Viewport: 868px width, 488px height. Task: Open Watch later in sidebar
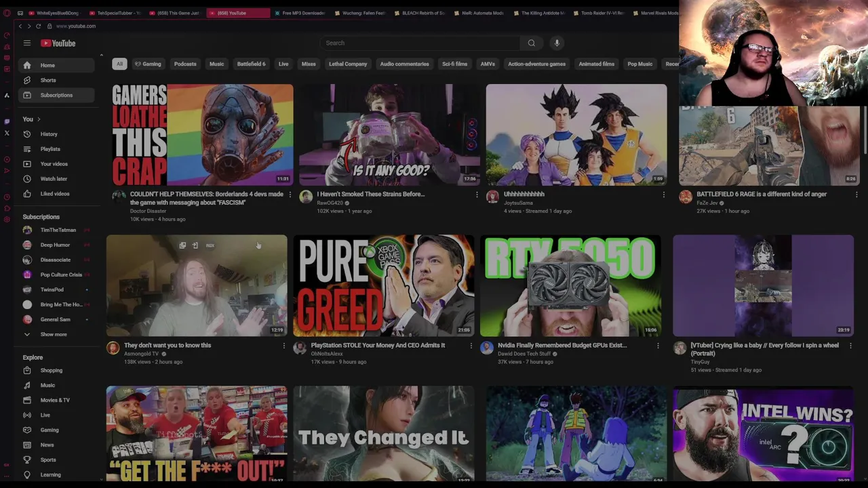pyautogui.click(x=57, y=179)
